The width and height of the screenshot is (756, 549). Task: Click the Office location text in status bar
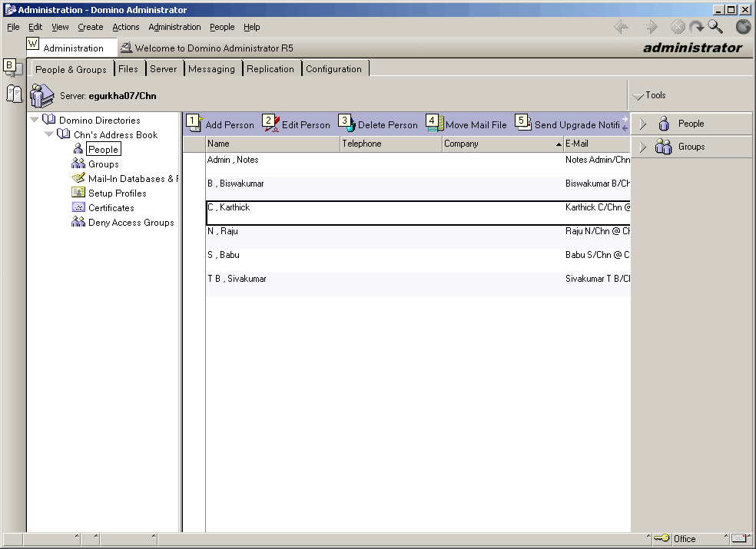point(684,538)
